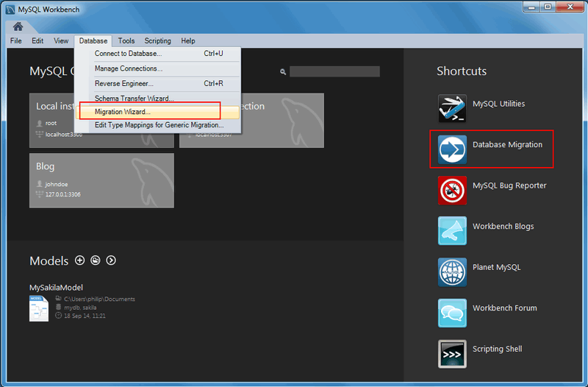Click the Planet MySQL label
The width and height of the screenshot is (588, 387).
[x=497, y=267]
